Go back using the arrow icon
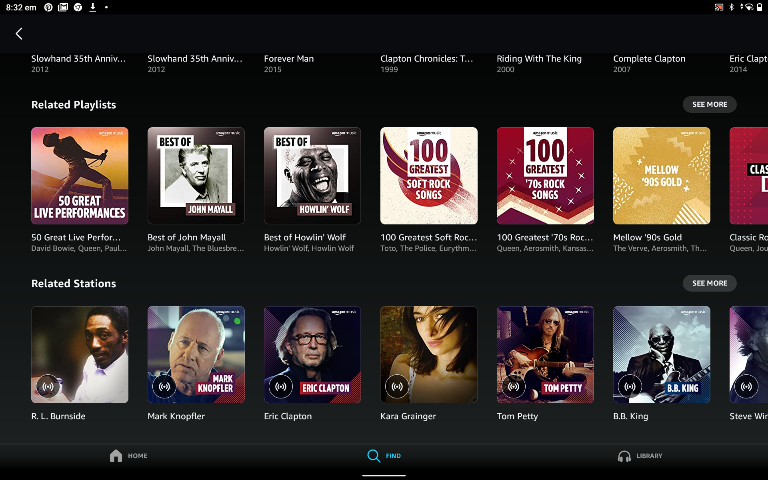The height and width of the screenshot is (480, 768). [19, 34]
